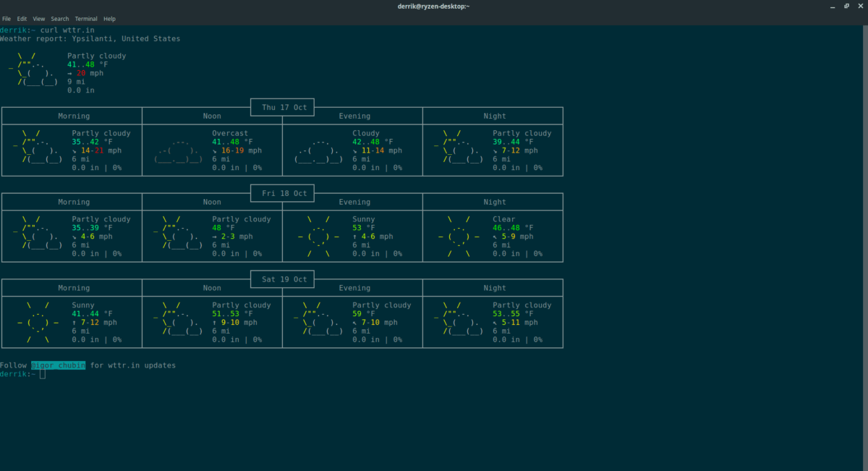
Task: Click the restore window icon
Action: (x=846, y=6)
